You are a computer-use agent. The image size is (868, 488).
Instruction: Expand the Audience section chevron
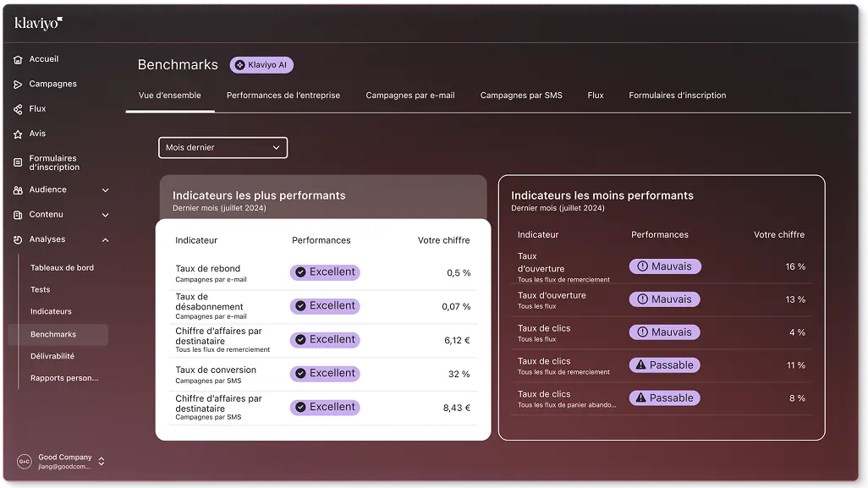(x=105, y=190)
